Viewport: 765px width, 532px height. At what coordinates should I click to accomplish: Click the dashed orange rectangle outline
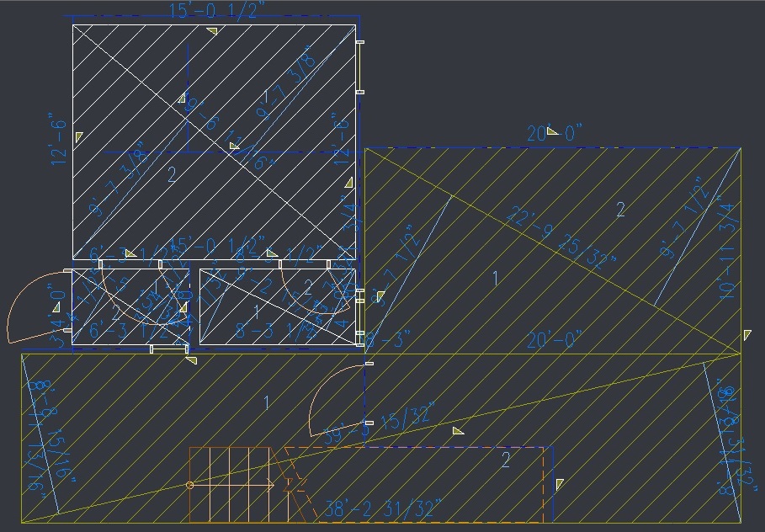[415, 484]
